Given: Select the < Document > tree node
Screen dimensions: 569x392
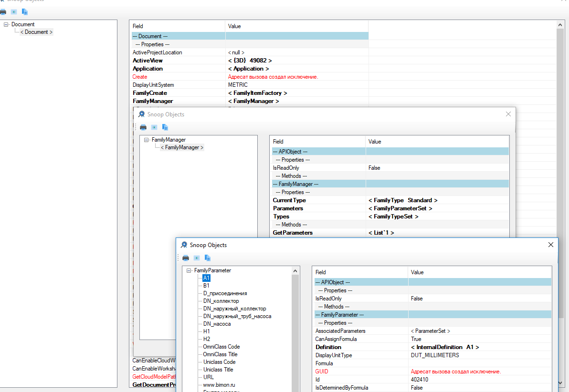Looking at the screenshot, I should [x=36, y=31].
